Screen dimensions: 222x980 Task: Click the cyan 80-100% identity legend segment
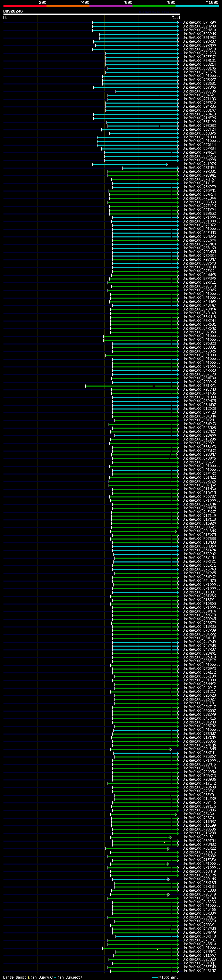(197, 6)
